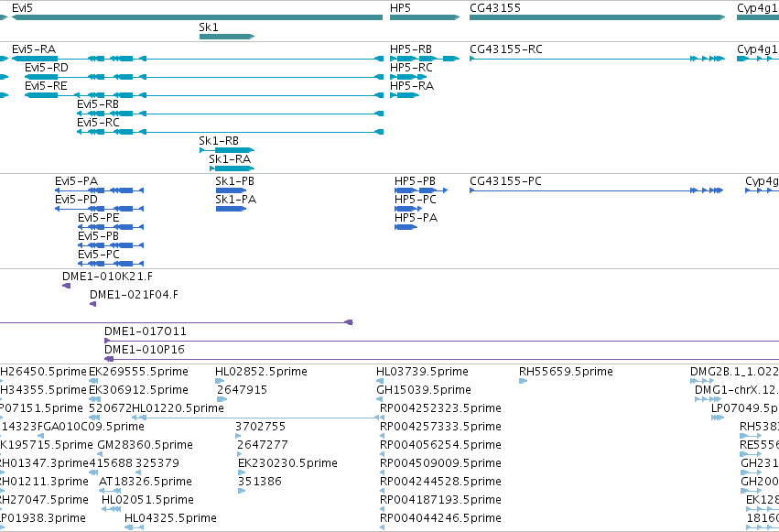Screen dimensions: 779x532
Task: Open EST GH15039.5prime
Action: pyautogui.click(x=424, y=390)
